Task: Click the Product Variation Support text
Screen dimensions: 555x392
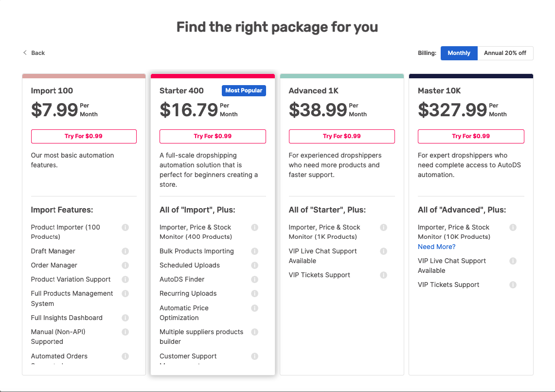Action: (x=71, y=280)
